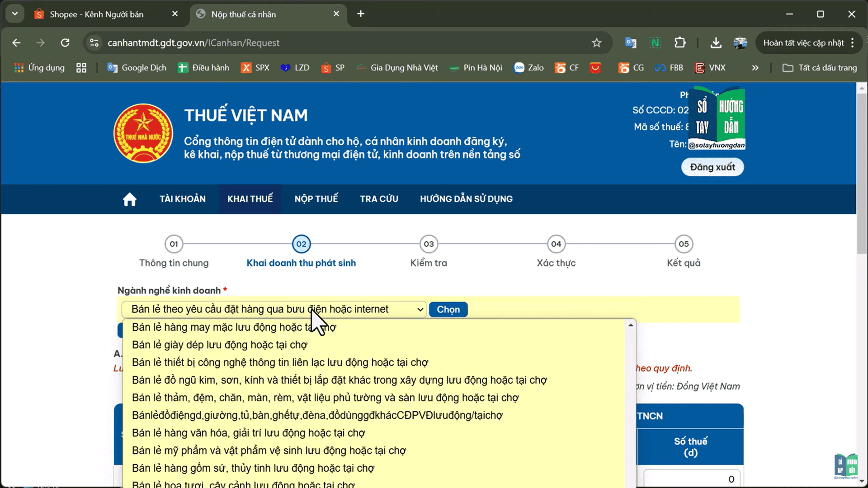Switch to Shopee - Kênh Người bán tab

tap(96, 14)
